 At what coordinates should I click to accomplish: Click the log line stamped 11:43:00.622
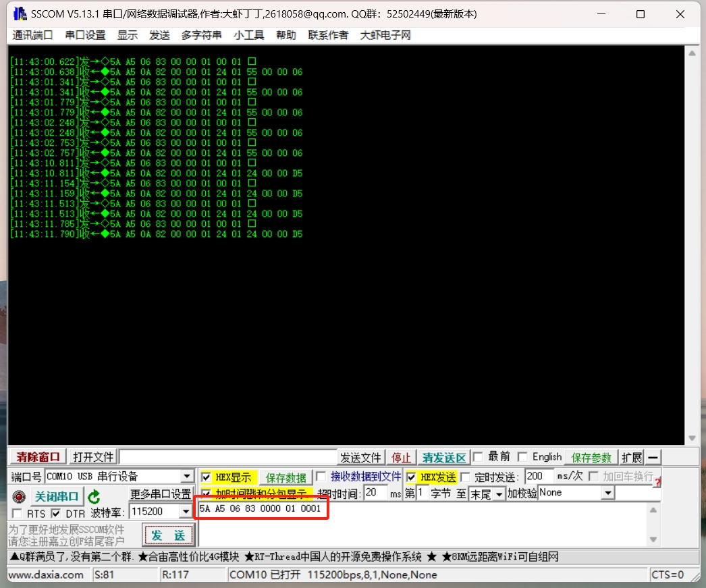point(133,61)
